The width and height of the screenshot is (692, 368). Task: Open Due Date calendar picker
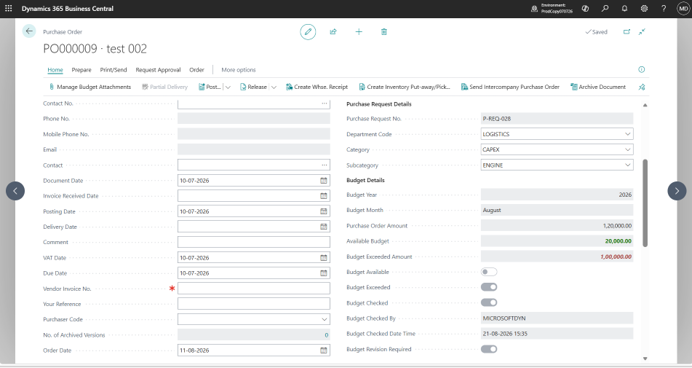323,273
